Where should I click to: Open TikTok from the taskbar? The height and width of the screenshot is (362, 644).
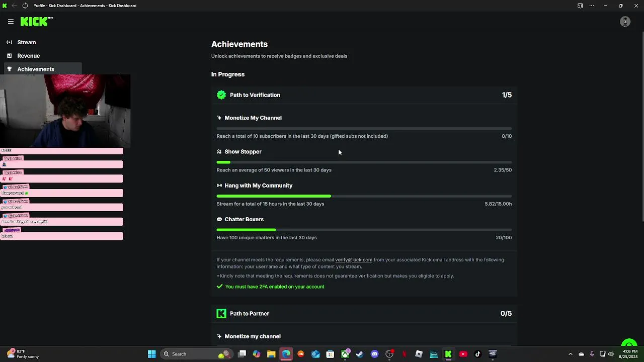click(x=477, y=354)
